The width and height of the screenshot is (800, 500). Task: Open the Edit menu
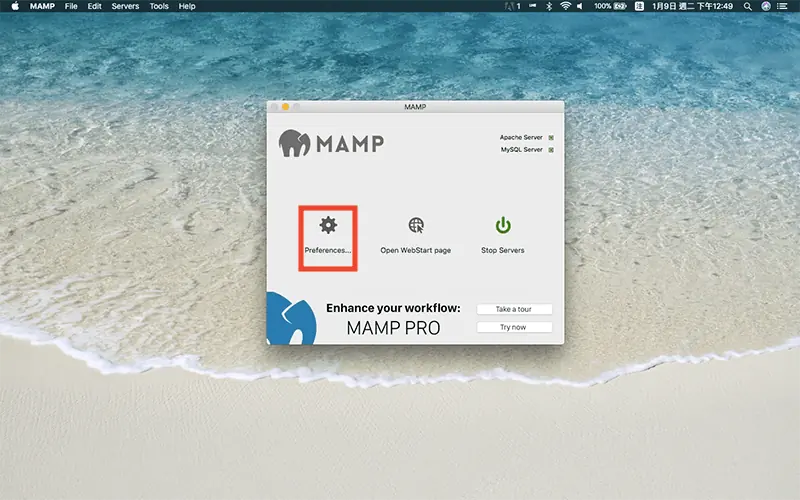click(x=94, y=6)
